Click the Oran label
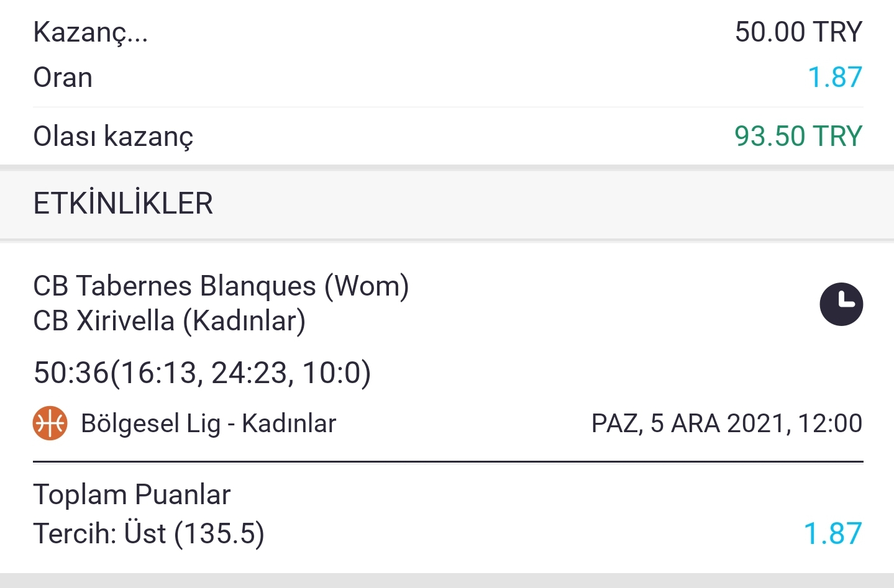Screen dimensions: 894x588 63,78
